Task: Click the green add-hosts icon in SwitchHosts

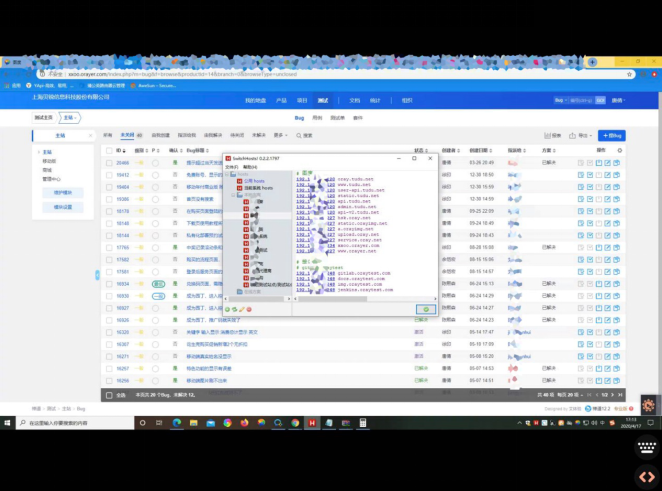Action: 228,309
